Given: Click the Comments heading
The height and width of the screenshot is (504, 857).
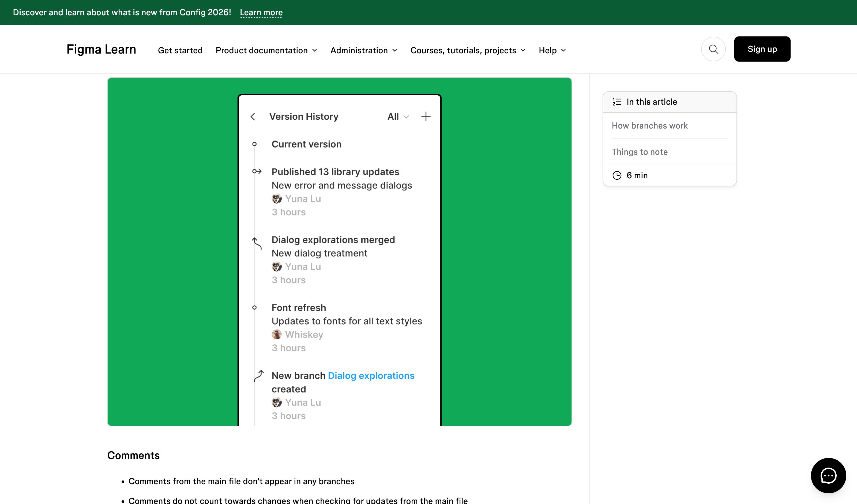Looking at the screenshot, I should 133,455.
